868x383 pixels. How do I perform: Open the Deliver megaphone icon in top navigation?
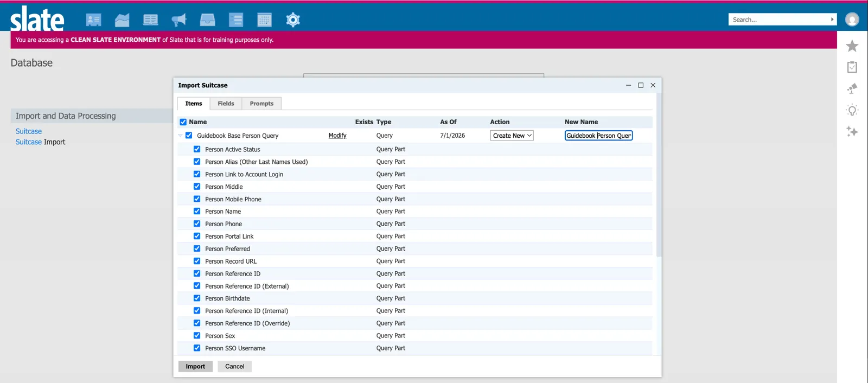pyautogui.click(x=179, y=20)
